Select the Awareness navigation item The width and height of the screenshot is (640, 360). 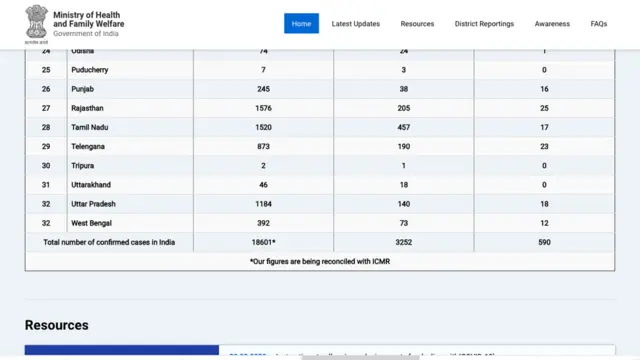tap(552, 24)
